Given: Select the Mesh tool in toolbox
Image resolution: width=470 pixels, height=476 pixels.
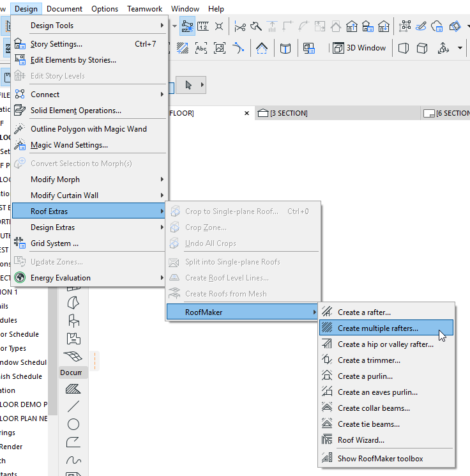Looking at the screenshot, I should coord(73,356).
